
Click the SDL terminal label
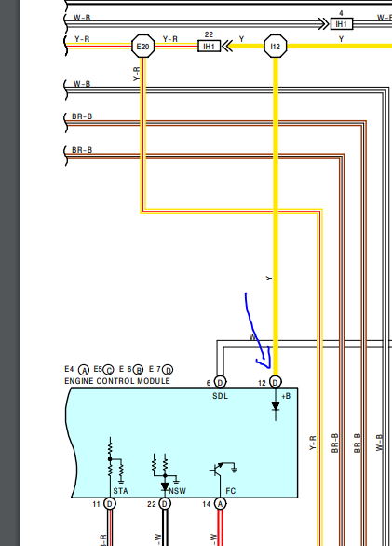coord(220,396)
